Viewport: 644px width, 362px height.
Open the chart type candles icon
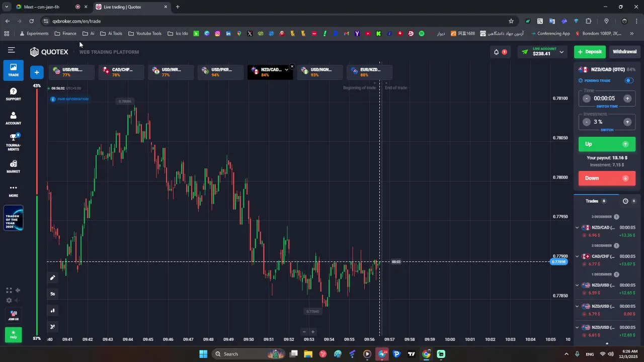tap(52, 310)
